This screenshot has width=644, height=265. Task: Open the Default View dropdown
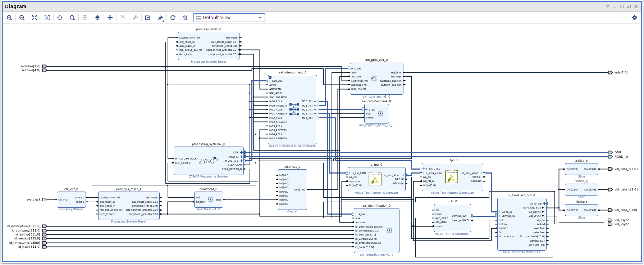tap(229, 18)
